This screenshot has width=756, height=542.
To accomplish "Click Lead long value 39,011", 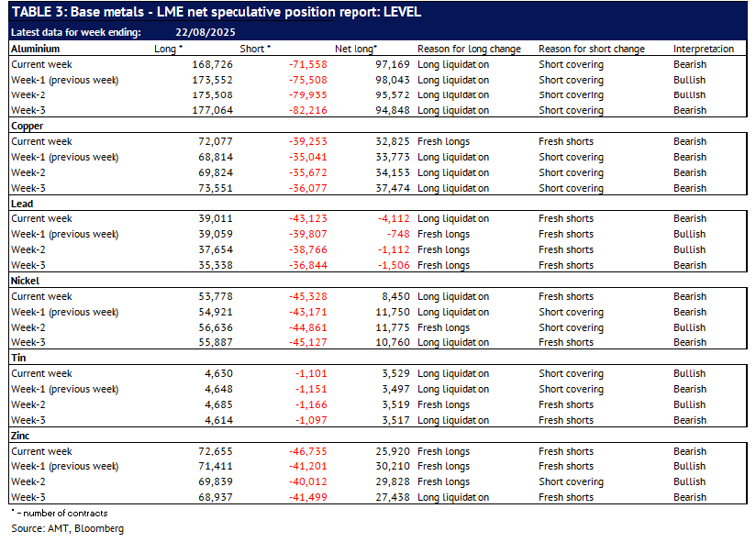I will 216,219.
